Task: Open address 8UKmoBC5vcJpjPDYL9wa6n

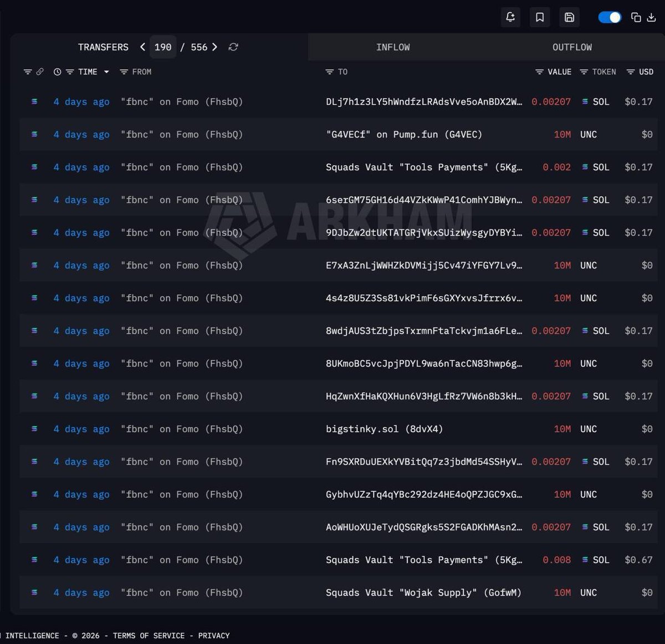Action: (x=424, y=363)
